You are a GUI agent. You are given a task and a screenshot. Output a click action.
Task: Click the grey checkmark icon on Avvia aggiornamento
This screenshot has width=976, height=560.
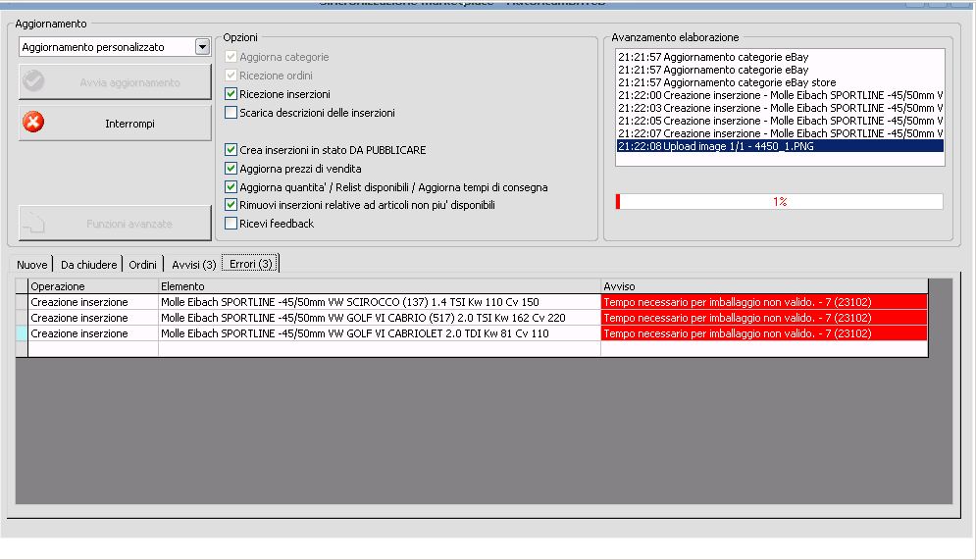(33, 80)
